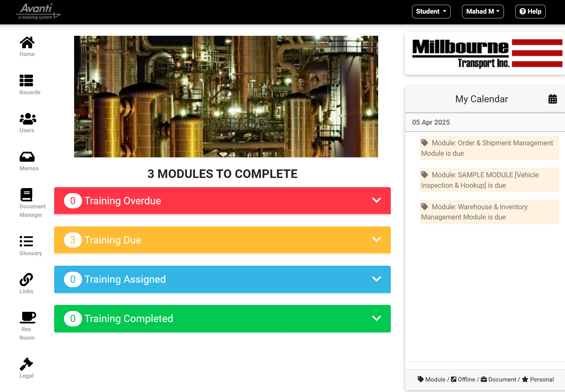Screen dimensions: 565x392
Task: Click the 3 MODULES TO COMPLETE heading
Action: click(x=222, y=174)
